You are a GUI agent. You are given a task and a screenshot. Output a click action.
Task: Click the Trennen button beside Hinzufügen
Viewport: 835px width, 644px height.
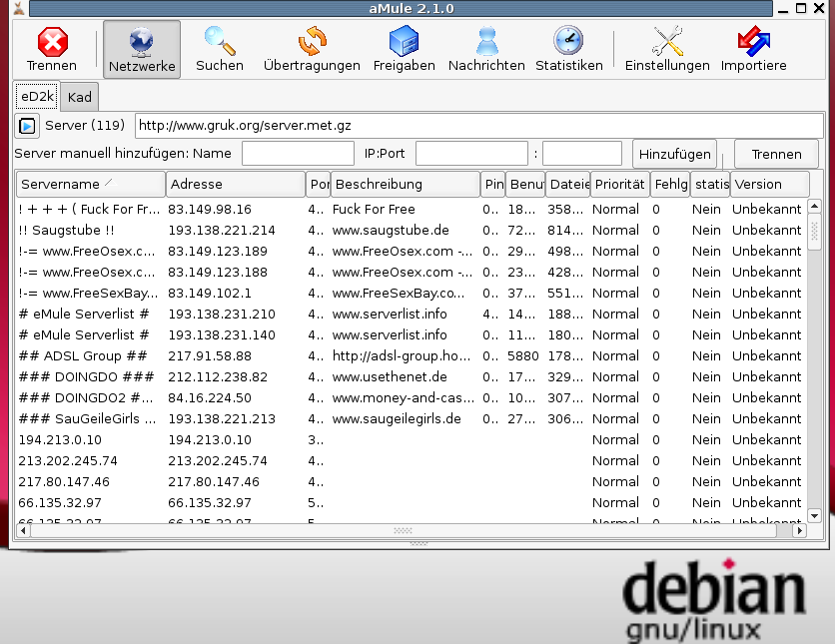[x=776, y=154]
